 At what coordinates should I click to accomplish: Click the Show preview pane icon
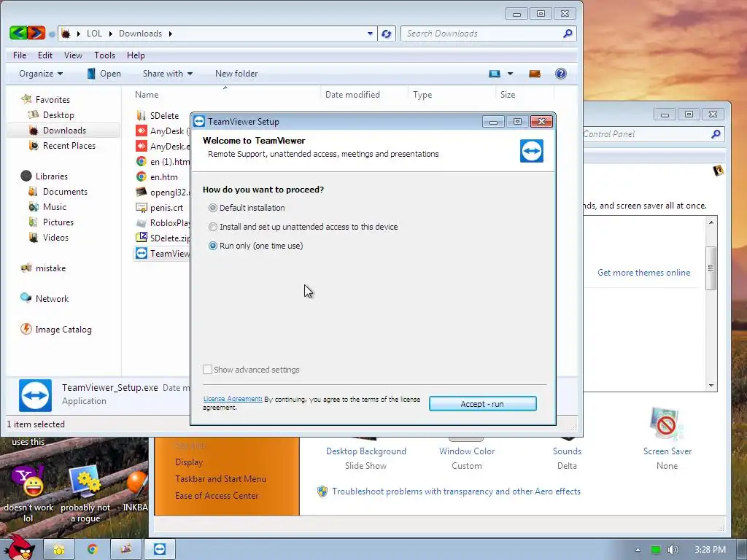click(535, 74)
